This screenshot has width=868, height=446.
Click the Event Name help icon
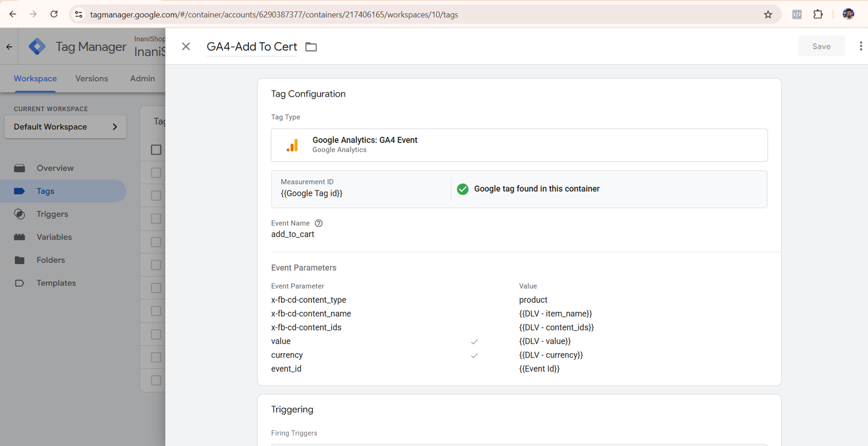coord(319,223)
